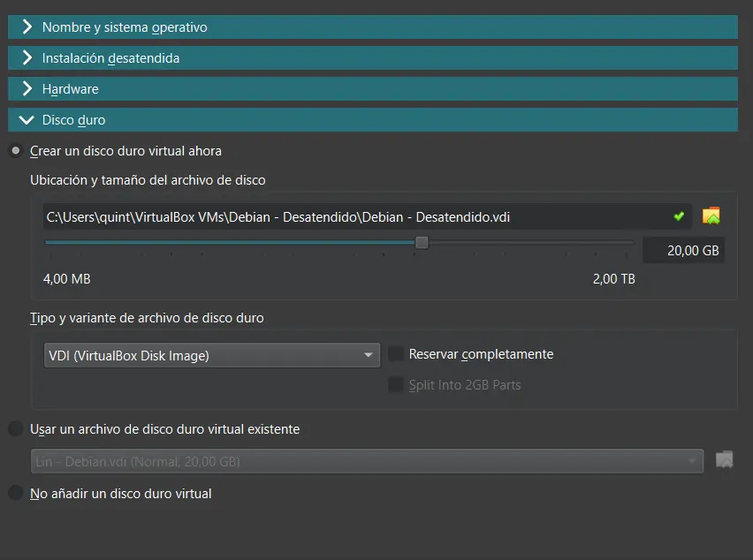Click the disk size slider handle
This screenshot has height=560, width=753.
point(422,242)
